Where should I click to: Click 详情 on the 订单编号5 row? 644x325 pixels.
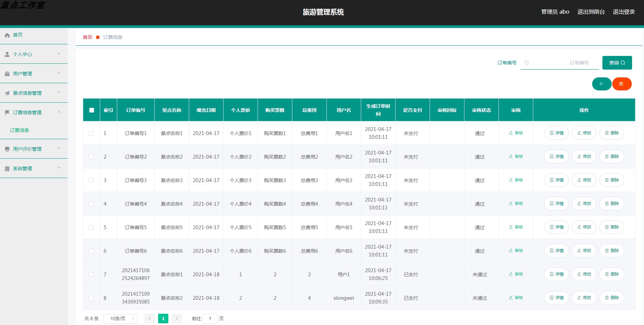point(556,227)
